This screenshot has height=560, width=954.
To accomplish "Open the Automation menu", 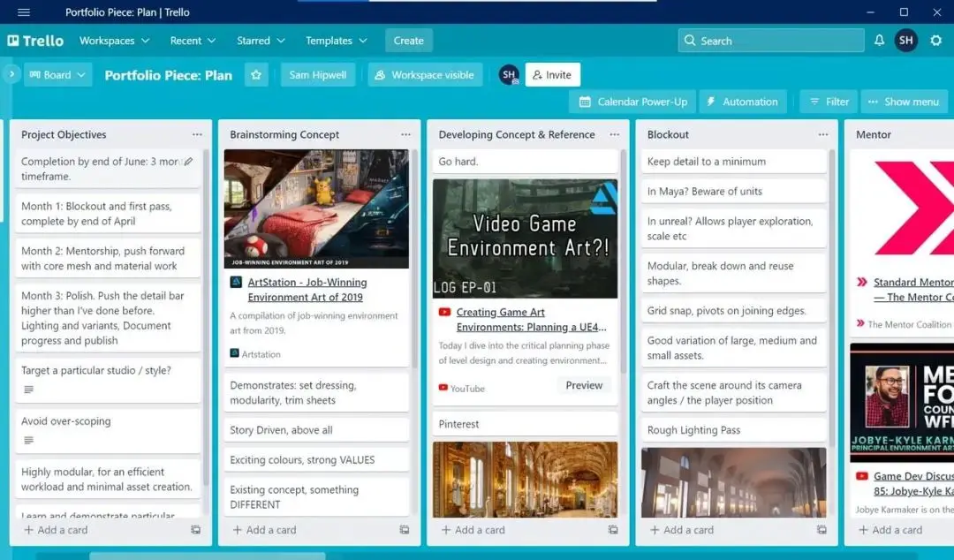I will tap(743, 102).
